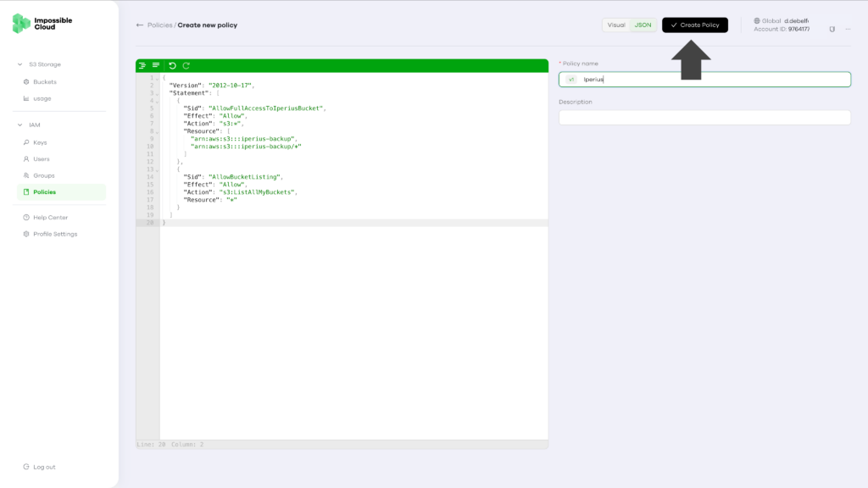The width and height of the screenshot is (868, 488).
Task: Undo the last editor change
Action: 173,65
